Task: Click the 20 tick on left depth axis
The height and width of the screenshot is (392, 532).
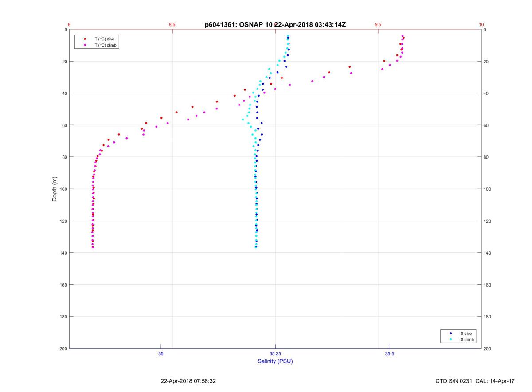Action: point(65,62)
